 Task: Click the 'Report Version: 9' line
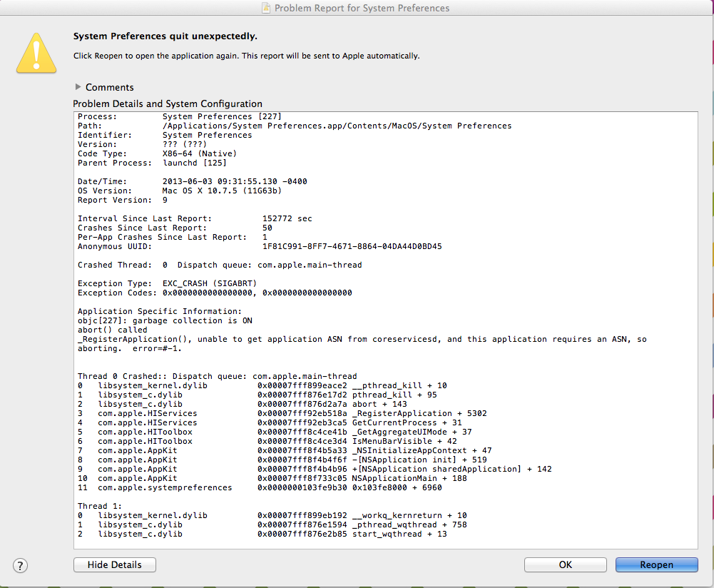pyautogui.click(x=123, y=200)
